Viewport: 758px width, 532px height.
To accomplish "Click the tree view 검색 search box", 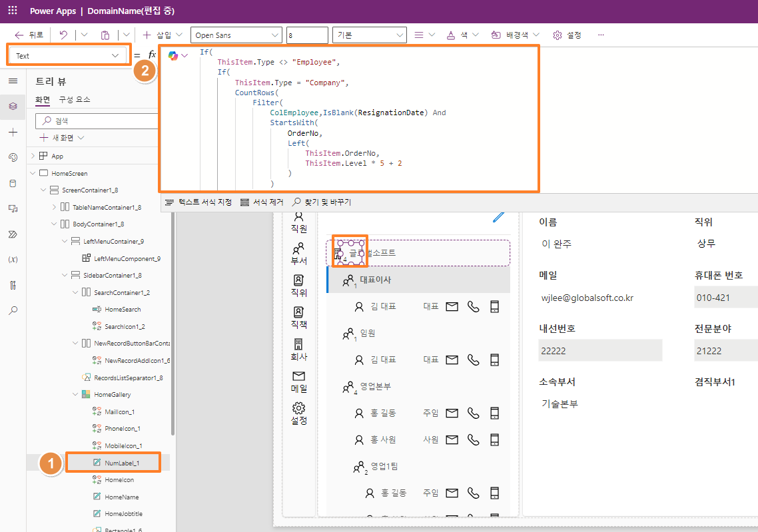I will [x=97, y=121].
